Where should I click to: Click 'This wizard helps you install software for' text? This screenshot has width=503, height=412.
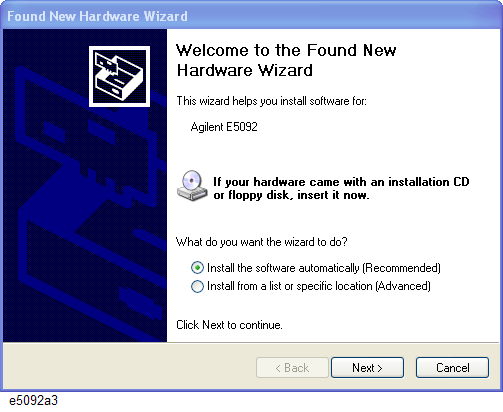(271, 101)
